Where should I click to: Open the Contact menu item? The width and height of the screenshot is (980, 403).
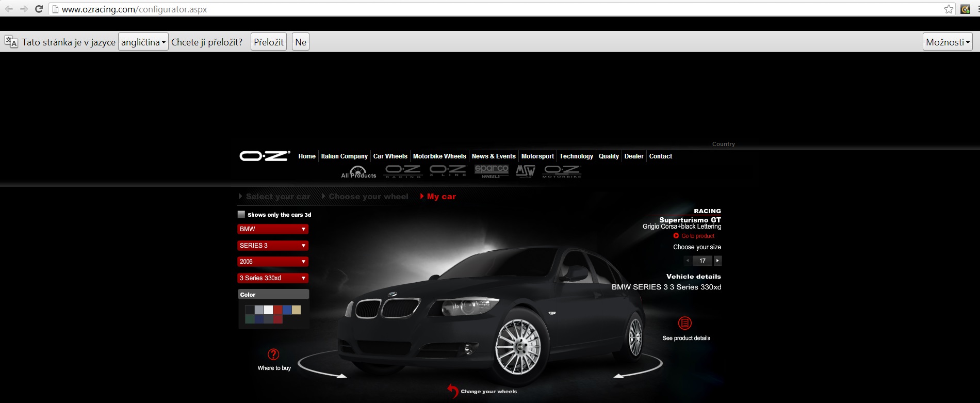(x=660, y=156)
